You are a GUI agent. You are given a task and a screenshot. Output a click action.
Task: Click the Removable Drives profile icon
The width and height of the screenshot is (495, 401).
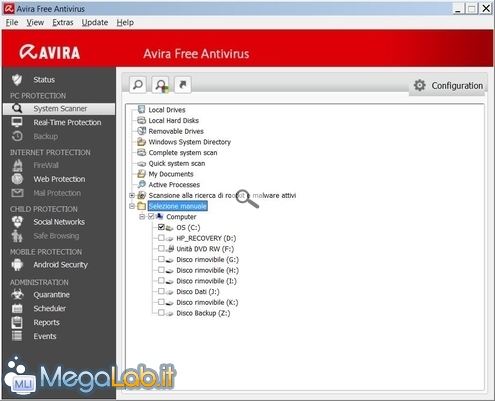(x=142, y=131)
